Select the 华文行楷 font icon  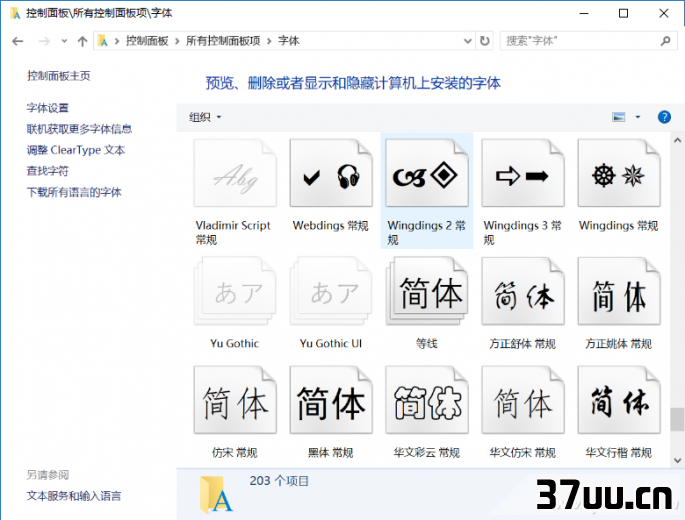[x=619, y=400]
